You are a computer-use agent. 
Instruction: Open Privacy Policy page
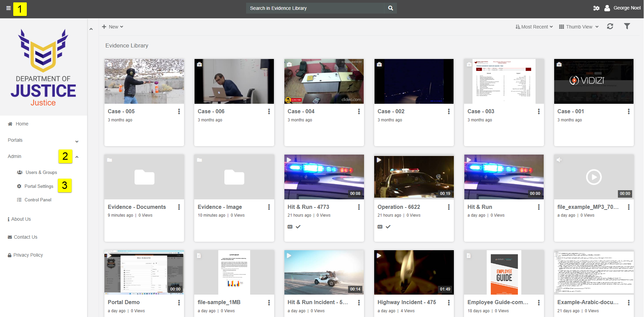[25, 255]
